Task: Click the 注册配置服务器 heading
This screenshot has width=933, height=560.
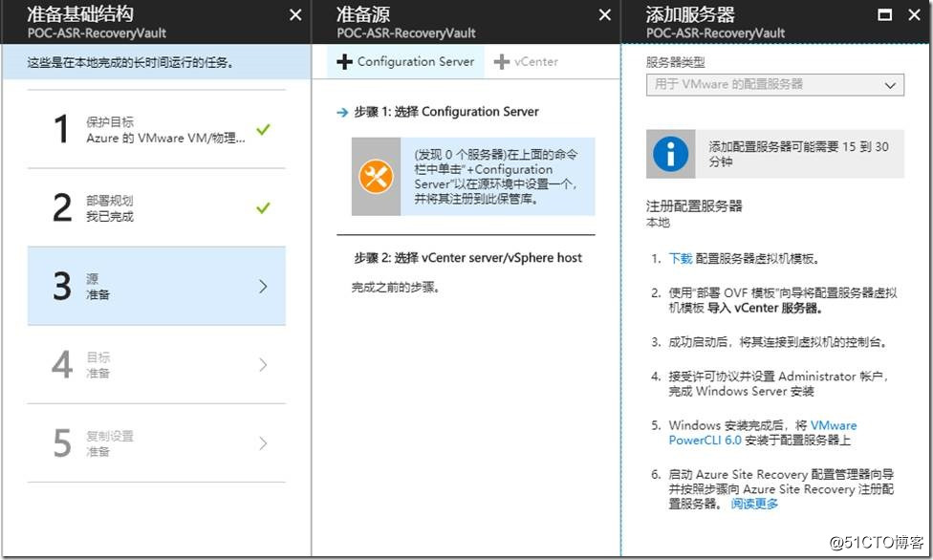Action: [x=694, y=206]
